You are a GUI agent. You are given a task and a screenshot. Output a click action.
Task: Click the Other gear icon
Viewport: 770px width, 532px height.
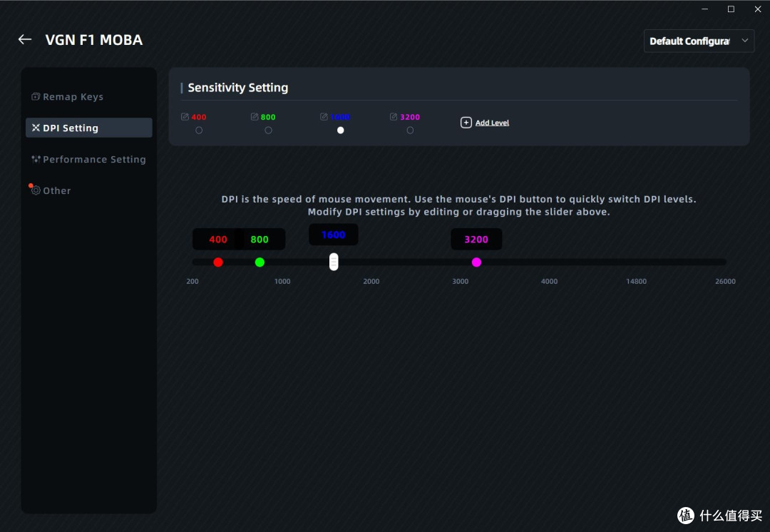36,190
